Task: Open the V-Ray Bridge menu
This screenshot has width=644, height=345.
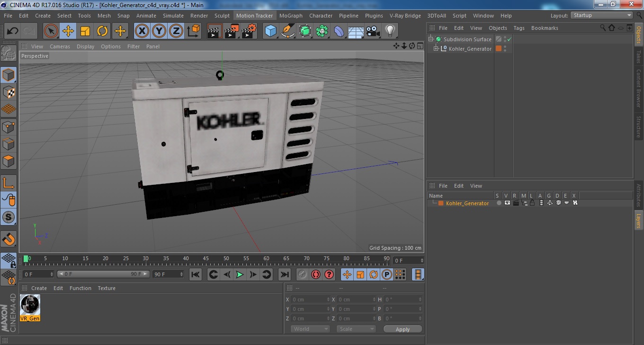Action: point(405,16)
